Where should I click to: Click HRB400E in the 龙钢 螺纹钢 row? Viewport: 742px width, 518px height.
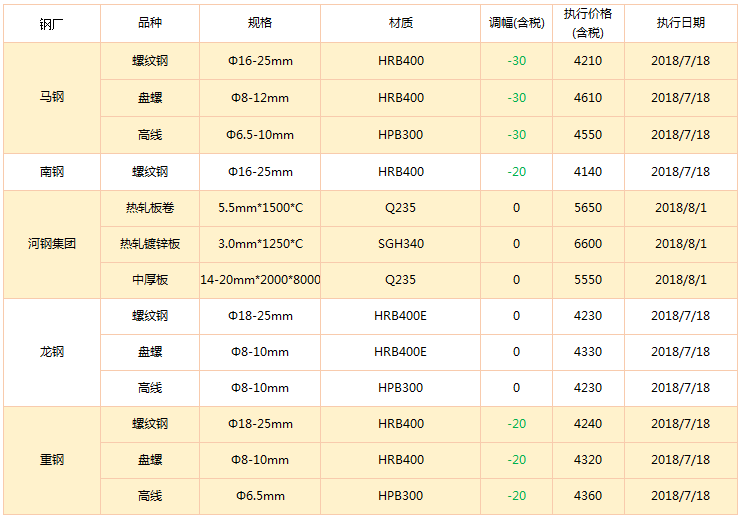(401, 316)
